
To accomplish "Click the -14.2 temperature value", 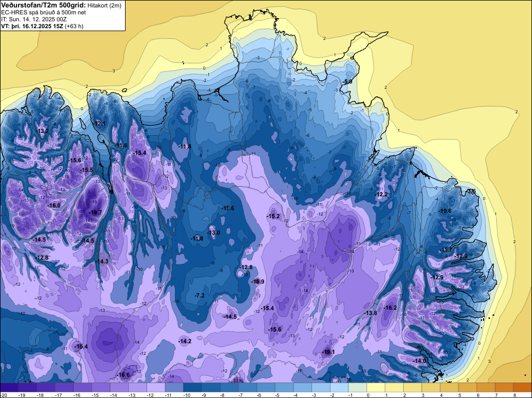I will coord(185,342).
